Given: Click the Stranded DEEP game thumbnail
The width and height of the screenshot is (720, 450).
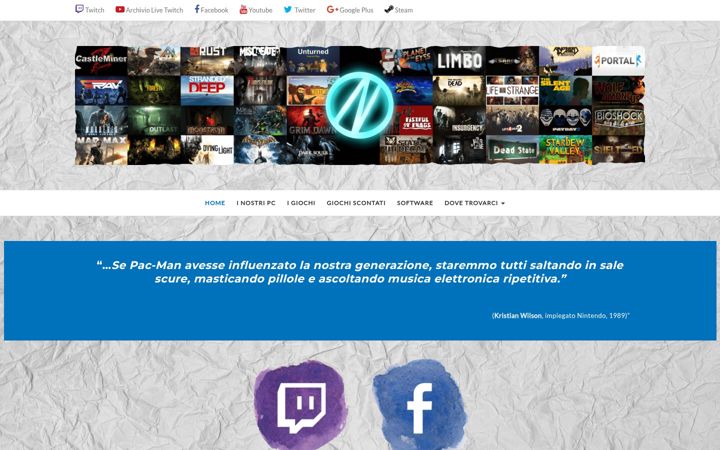Looking at the screenshot, I should pos(207,90).
